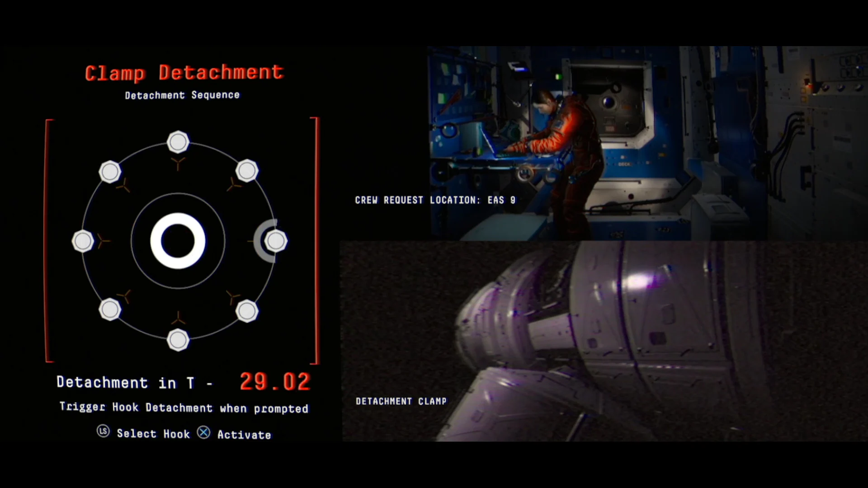Select the lower-left hook icon
This screenshot has width=868, height=488.
(x=110, y=310)
